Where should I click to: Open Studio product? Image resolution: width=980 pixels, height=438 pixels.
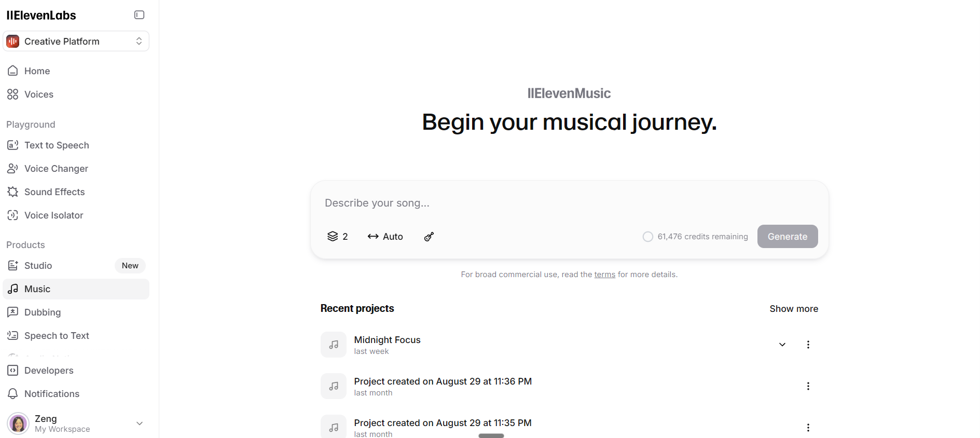[76, 266]
